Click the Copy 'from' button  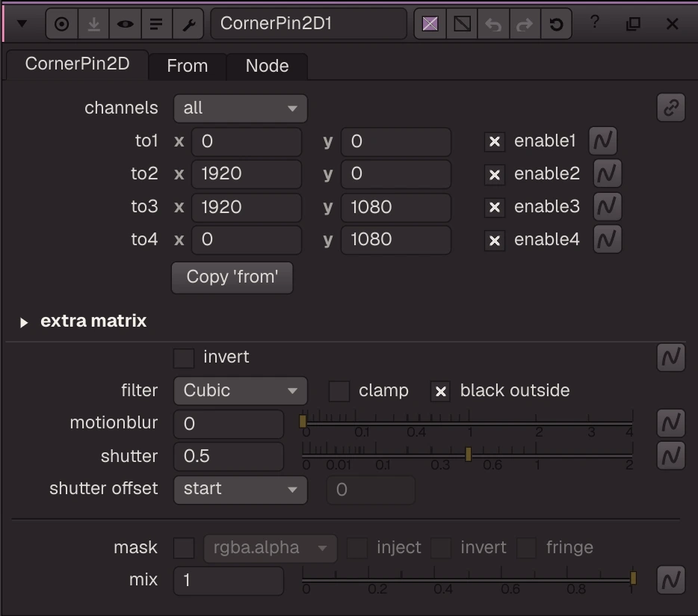tap(232, 277)
